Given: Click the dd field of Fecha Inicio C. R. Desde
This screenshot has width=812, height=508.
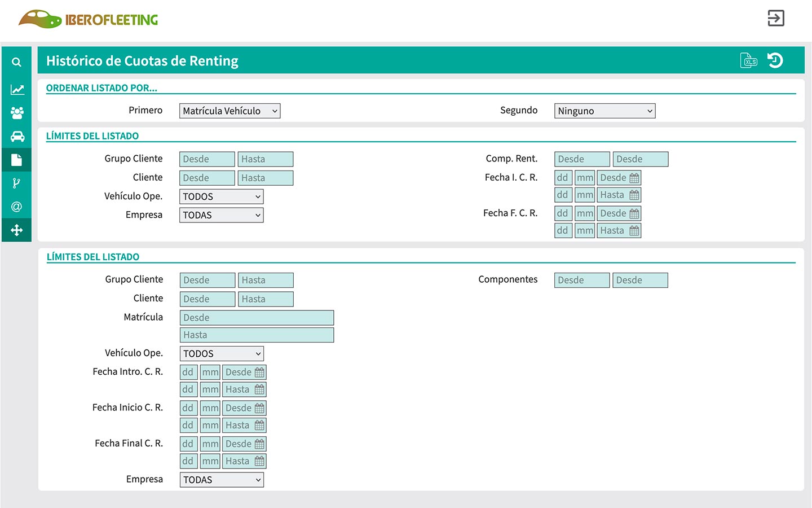Looking at the screenshot, I should pos(188,408).
